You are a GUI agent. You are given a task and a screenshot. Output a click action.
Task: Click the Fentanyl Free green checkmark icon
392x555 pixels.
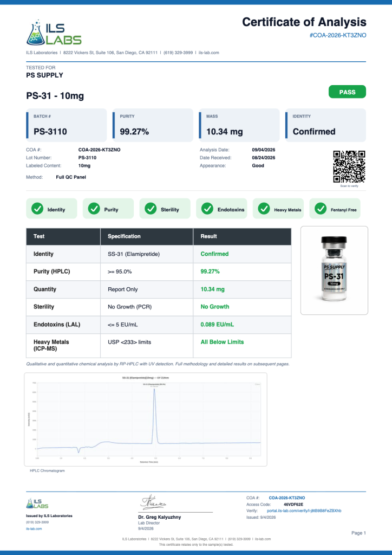[321, 209]
